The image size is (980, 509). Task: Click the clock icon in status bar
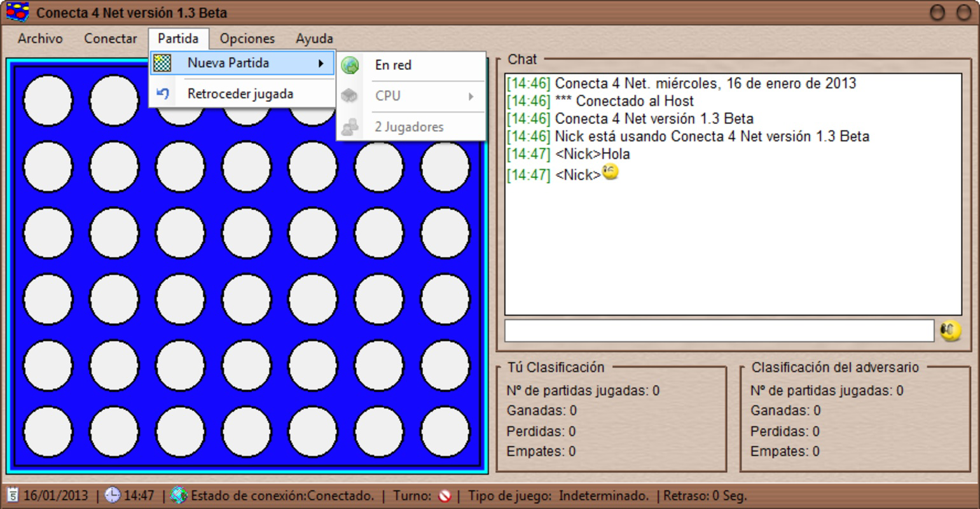click(x=112, y=495)
